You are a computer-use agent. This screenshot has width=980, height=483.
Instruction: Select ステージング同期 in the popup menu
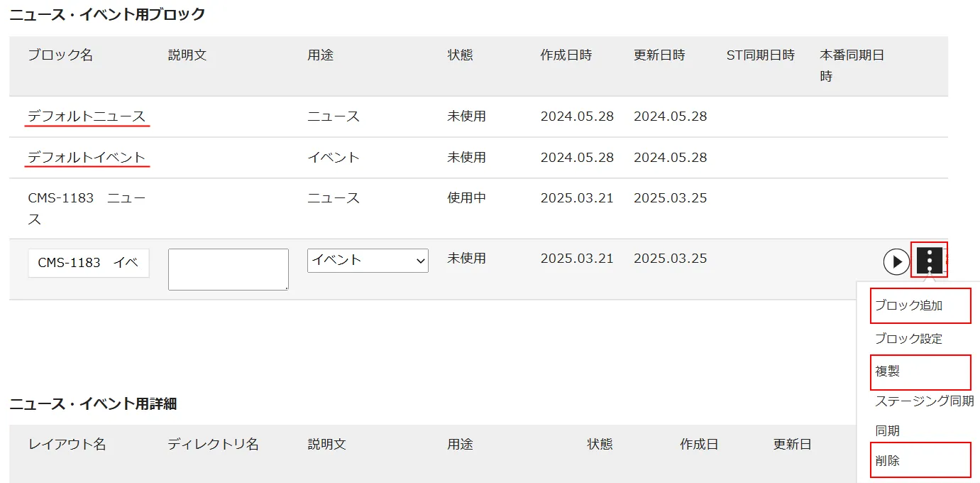(x=924, y=401)
